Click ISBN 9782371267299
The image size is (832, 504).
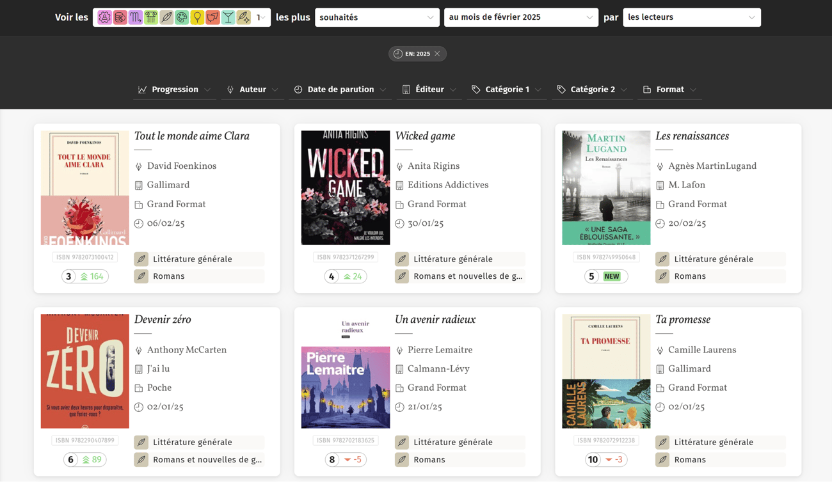346,257
